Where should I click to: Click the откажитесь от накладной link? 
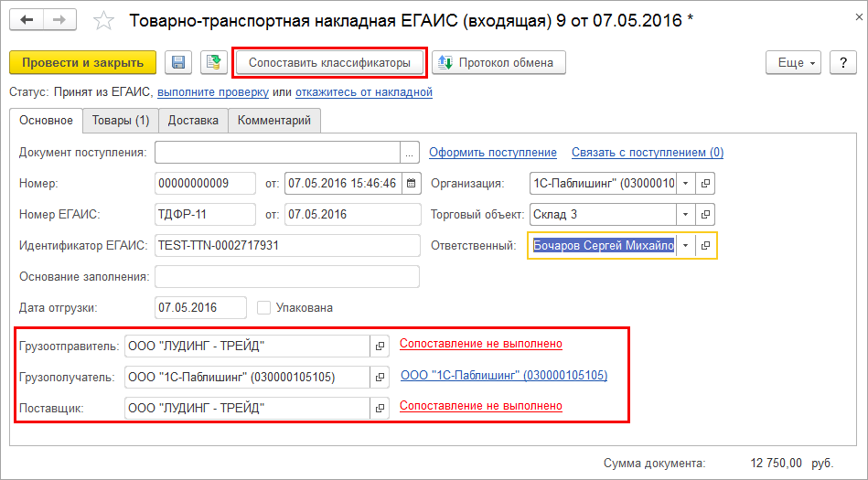tap(364, 92)
